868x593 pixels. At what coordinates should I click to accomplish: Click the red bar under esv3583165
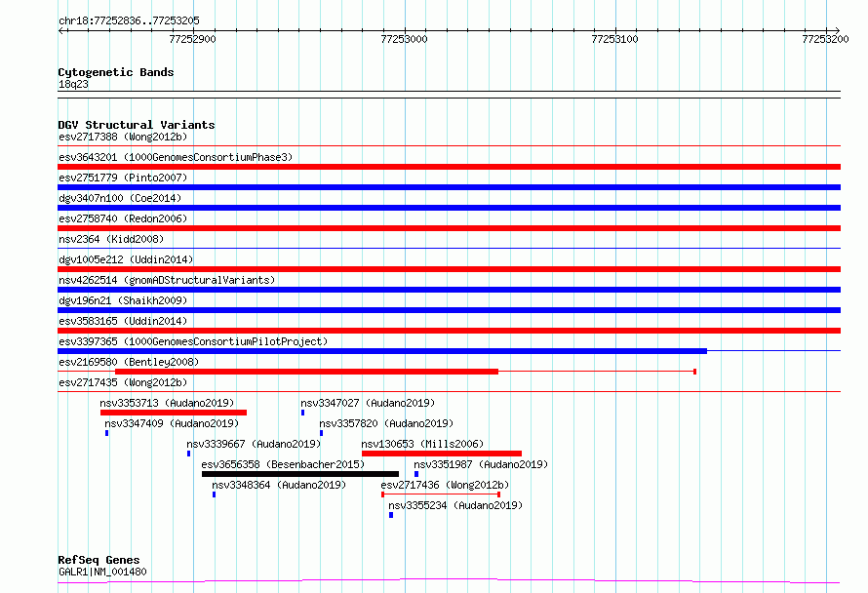(449, 331)
